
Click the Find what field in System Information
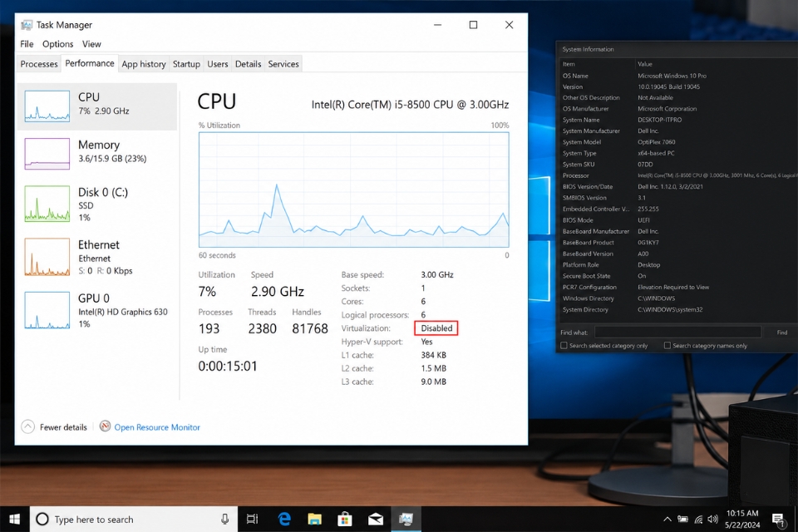coord(677,332)
